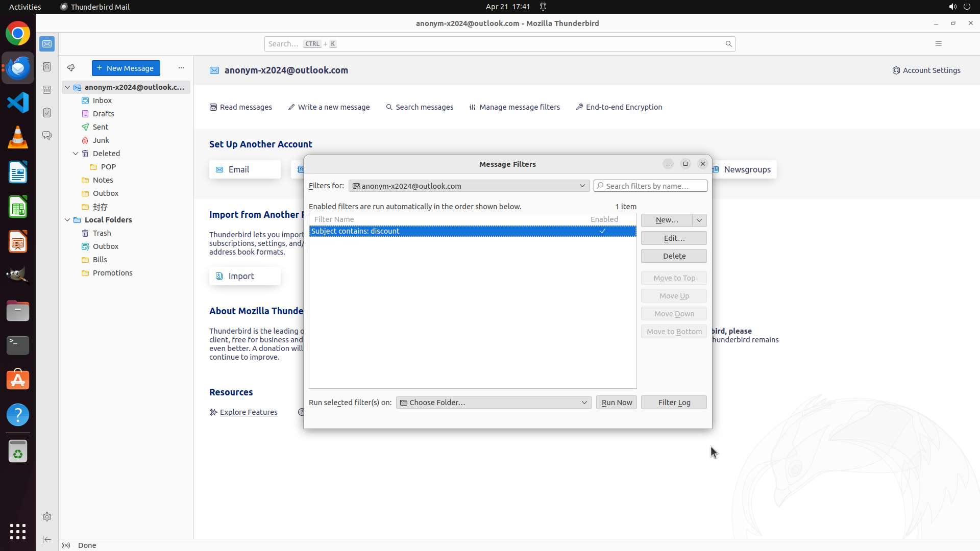Click Manage message filters
The image size is (980, 551).
[514, 107]
